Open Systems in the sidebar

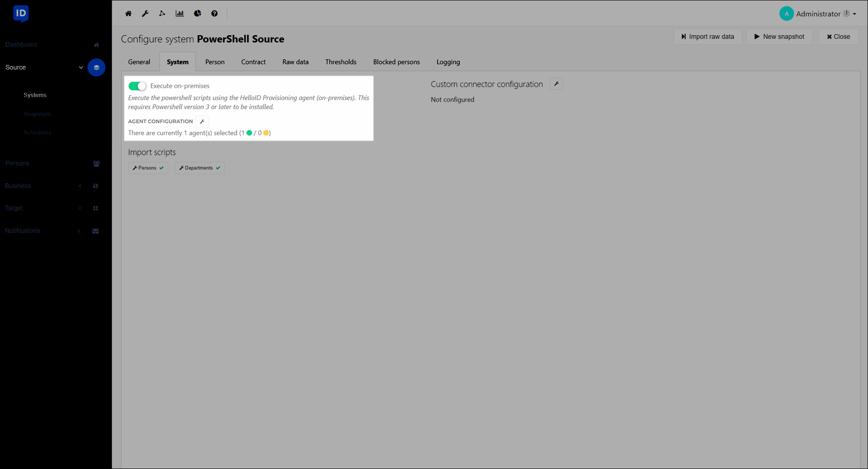coord(35,95)
